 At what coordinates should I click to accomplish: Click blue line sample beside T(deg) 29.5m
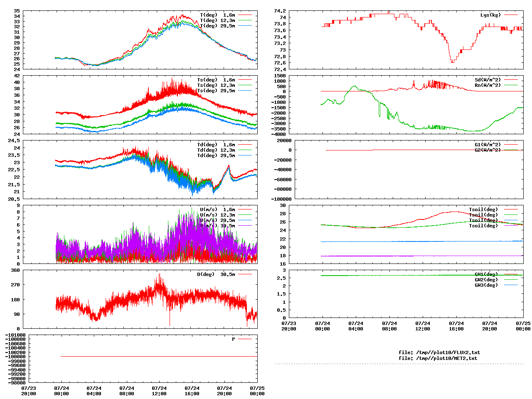click(245, 26)
